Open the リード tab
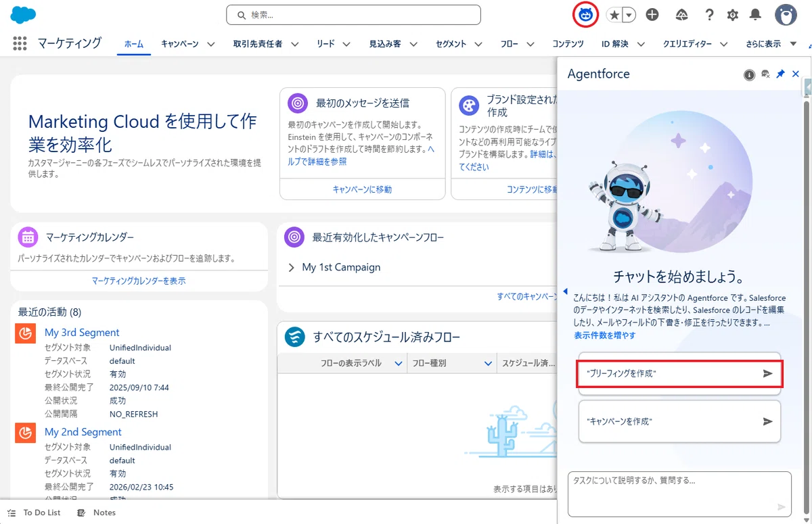Screen dimensions: 812x524 (x=325, y=44)
